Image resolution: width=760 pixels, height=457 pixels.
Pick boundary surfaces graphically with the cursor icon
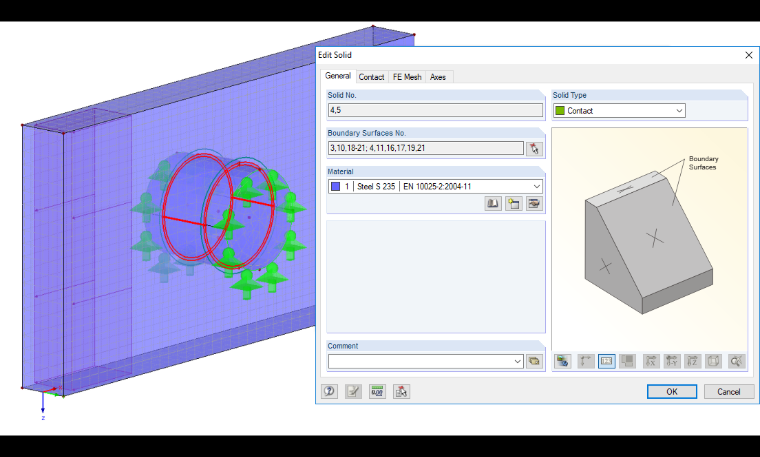coord(534,149)
